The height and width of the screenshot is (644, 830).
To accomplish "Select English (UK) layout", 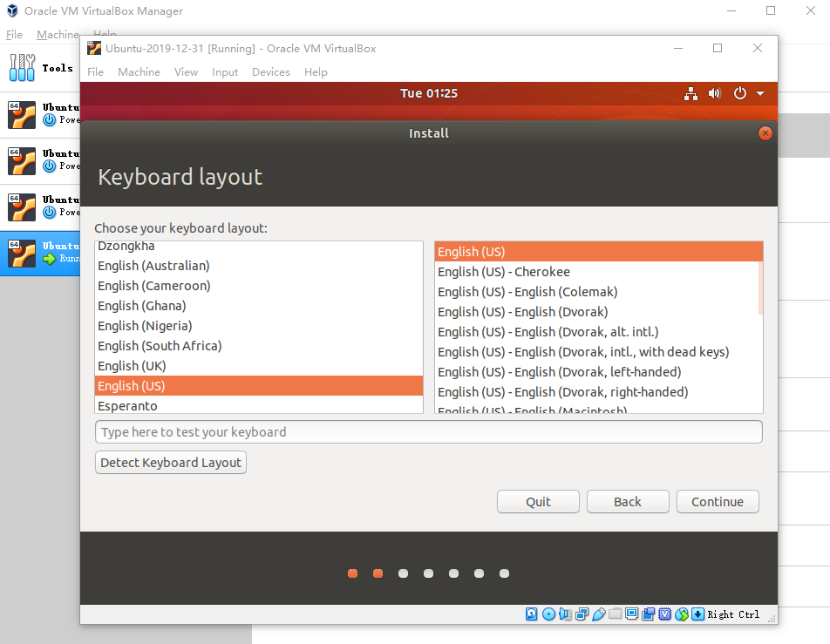I will coord(259,366).
